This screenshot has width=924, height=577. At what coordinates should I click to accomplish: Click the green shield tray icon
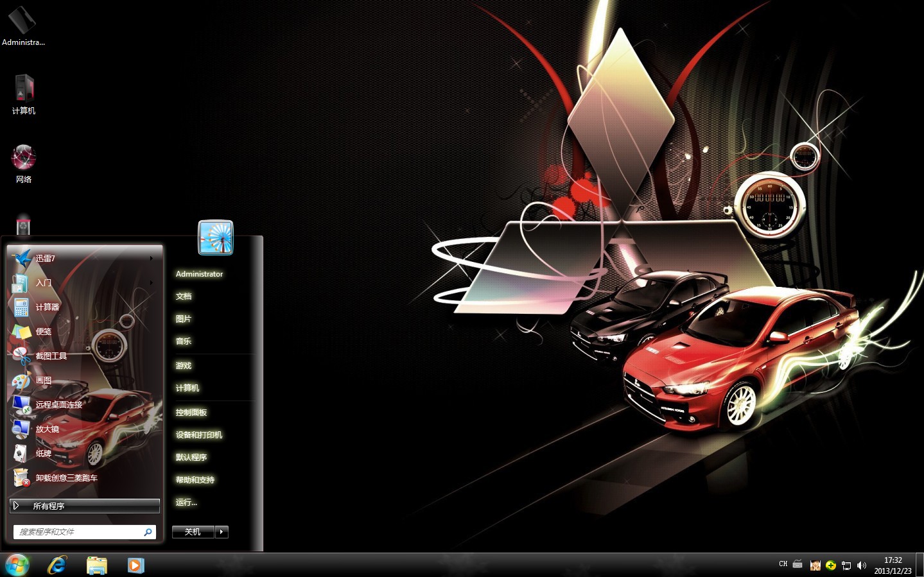coord(831,565)
